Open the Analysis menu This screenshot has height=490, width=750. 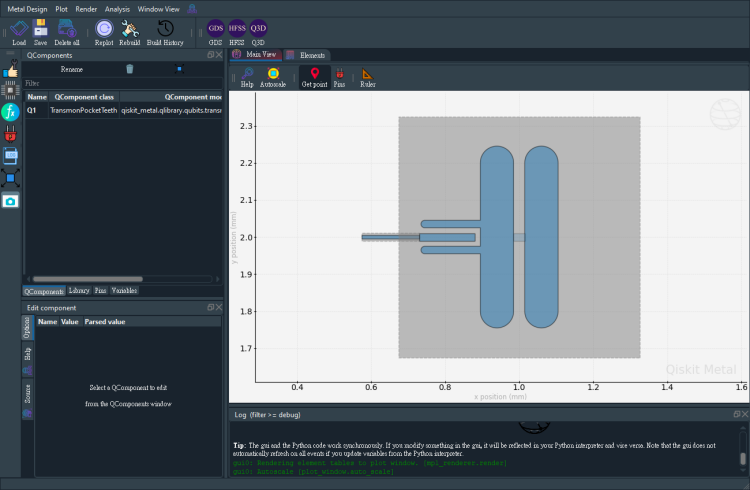coord(117,9)
